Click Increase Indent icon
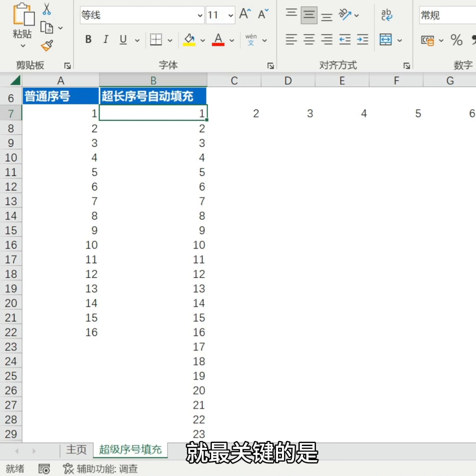 coord(363,40)
